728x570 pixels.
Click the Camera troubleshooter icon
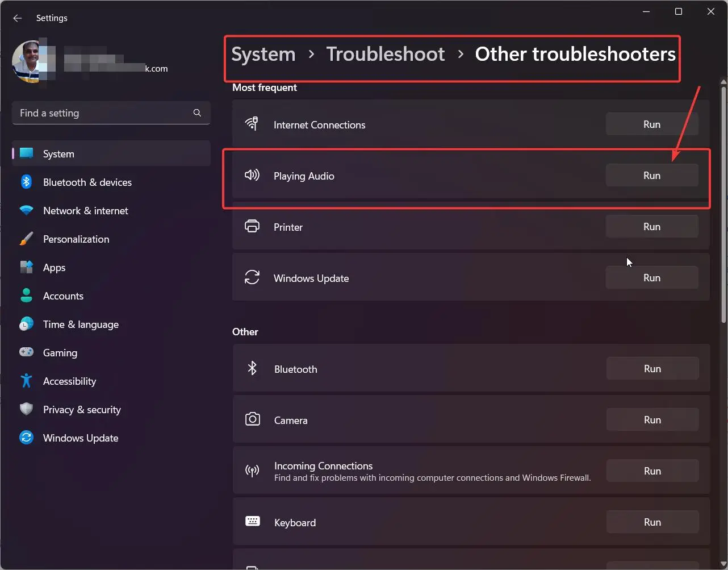(x=252, y=419)
